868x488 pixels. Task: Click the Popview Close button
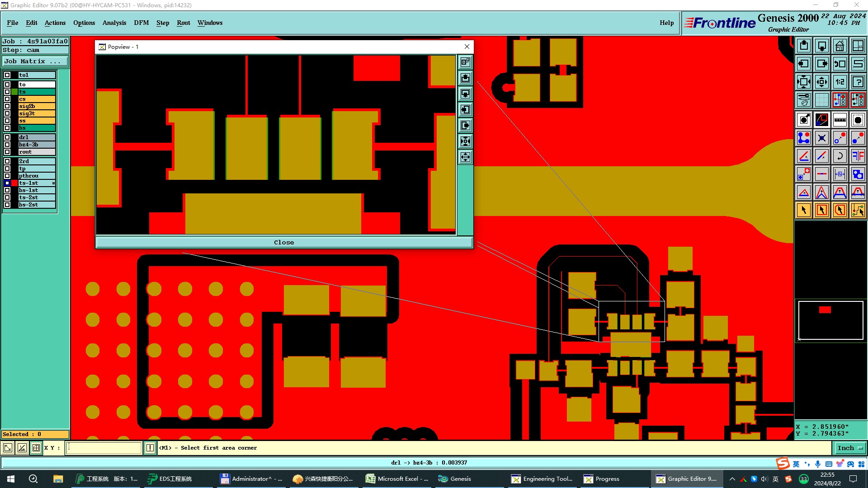[284, 242]
